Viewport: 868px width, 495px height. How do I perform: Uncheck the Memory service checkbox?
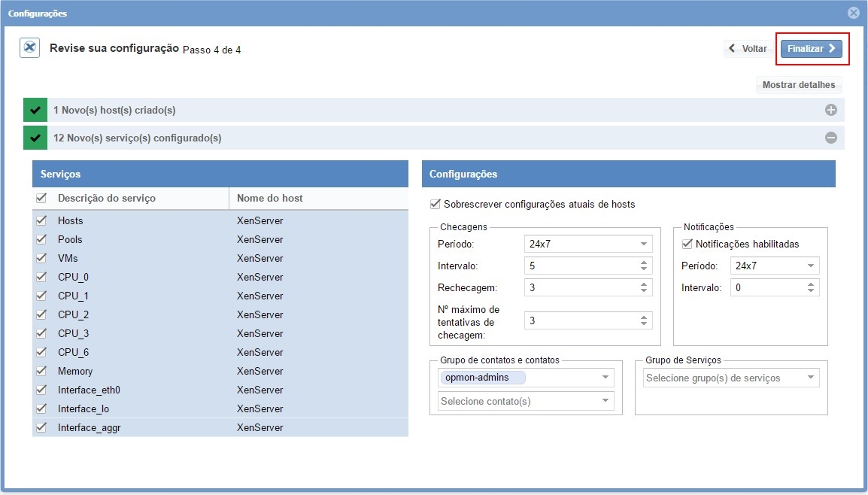tap(41, 371)
